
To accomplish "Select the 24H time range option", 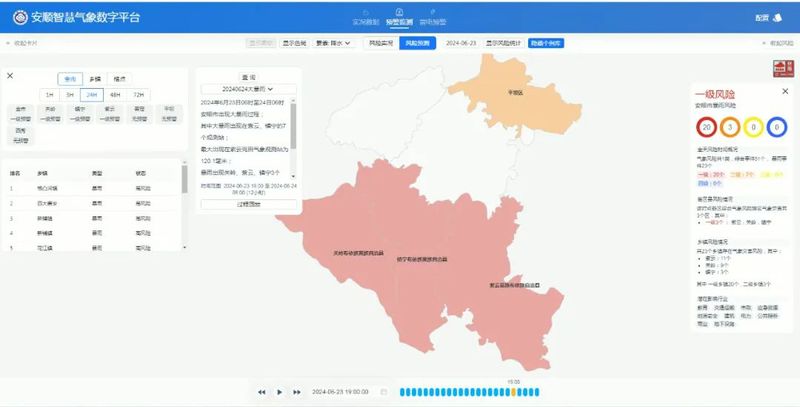I will point(92,95).
